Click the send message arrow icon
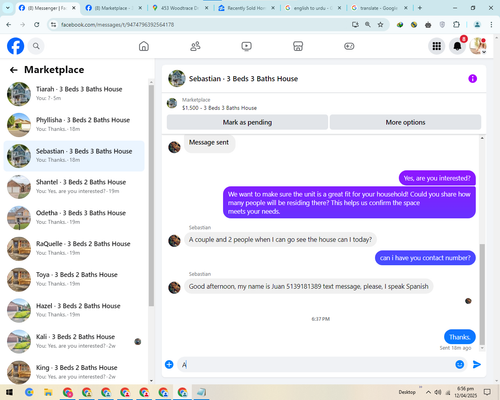 477,364
